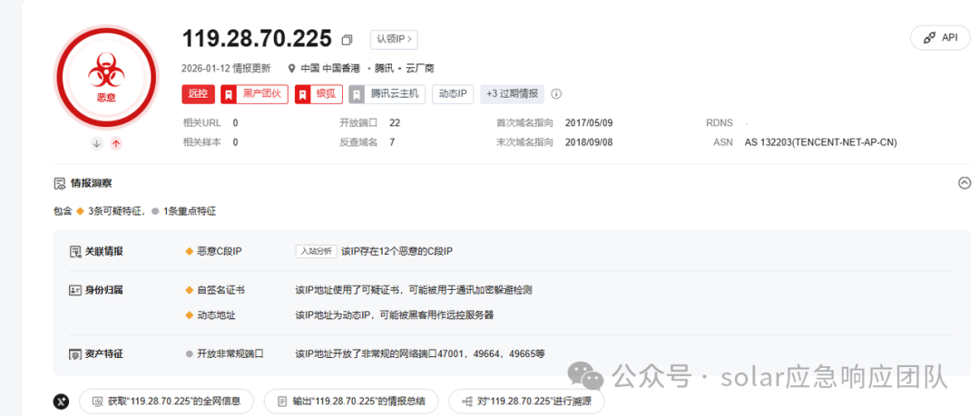The height and width of the screenshot is (416, 980).
Task: Click 对"119.28.70.225"进行溯源 button
Action: [x=526, y=401]
